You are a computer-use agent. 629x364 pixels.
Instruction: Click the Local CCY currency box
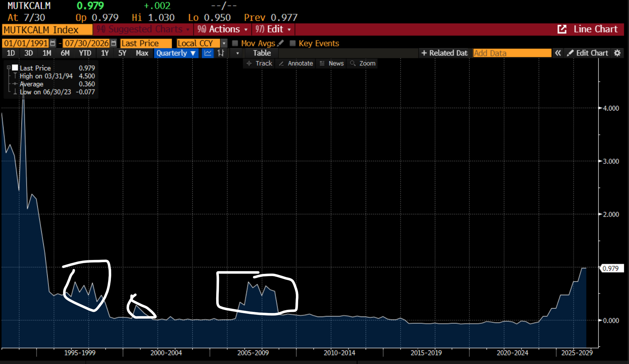point(198,43)
